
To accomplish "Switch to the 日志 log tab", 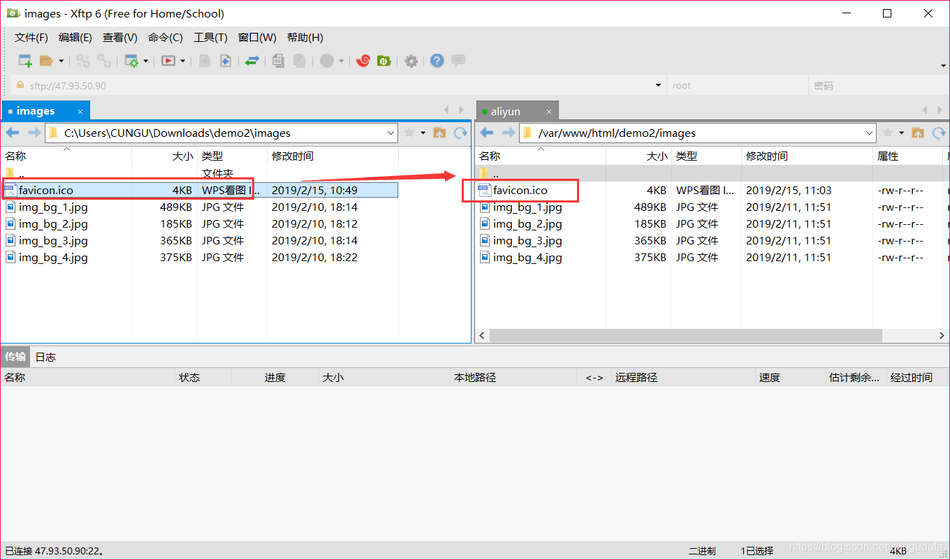I will [45, 357].
